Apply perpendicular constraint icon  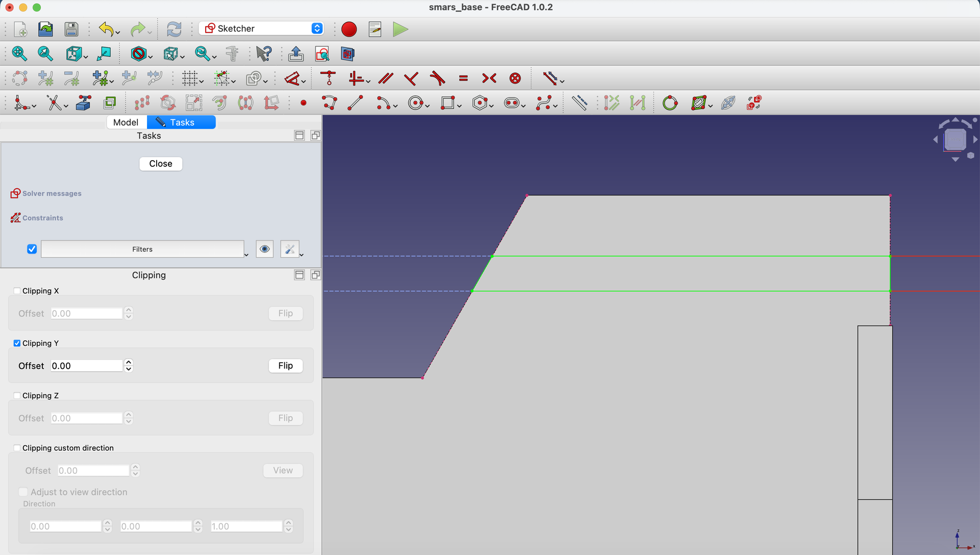pos(411,78)
